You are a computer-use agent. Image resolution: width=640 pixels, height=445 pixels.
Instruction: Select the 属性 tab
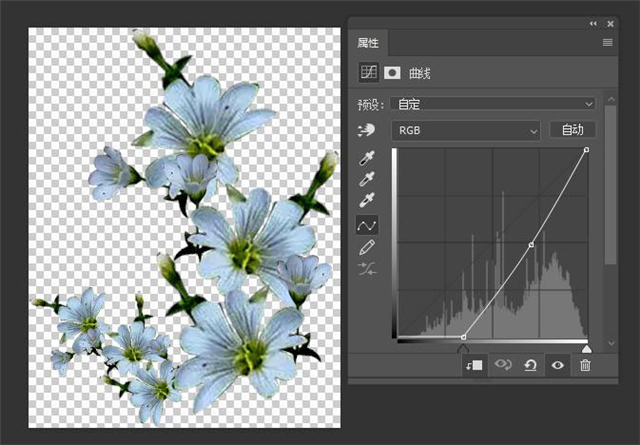[368, 43]
